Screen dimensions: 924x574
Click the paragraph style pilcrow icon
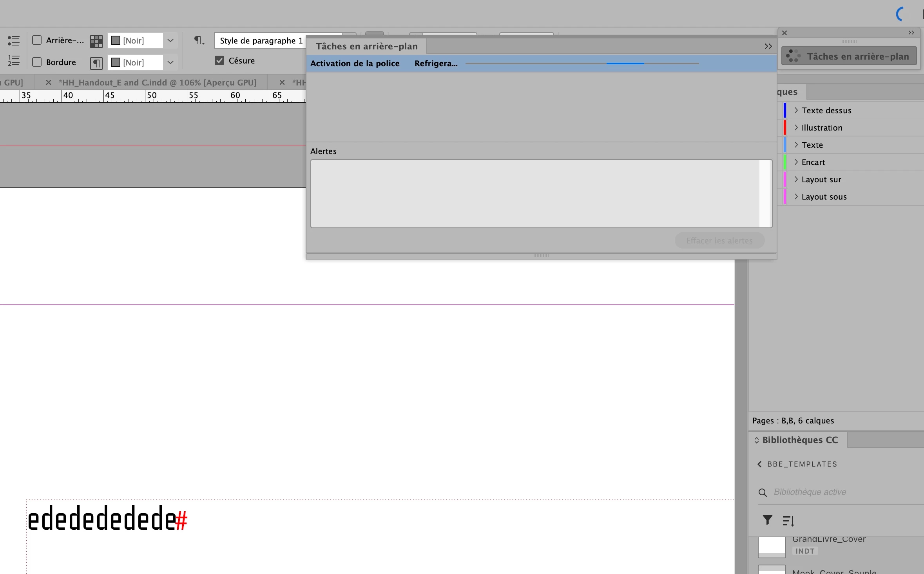click(x=199, y=40)
